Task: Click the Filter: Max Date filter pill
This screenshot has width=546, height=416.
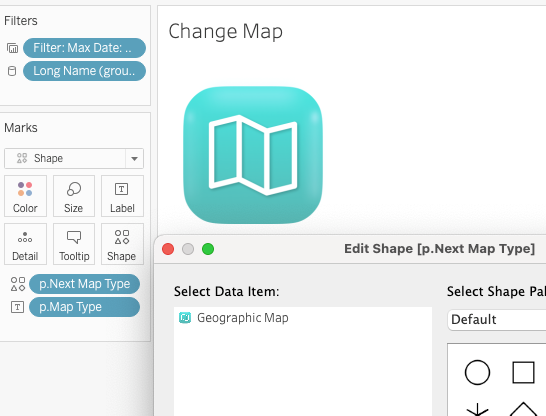Action: 84,48
